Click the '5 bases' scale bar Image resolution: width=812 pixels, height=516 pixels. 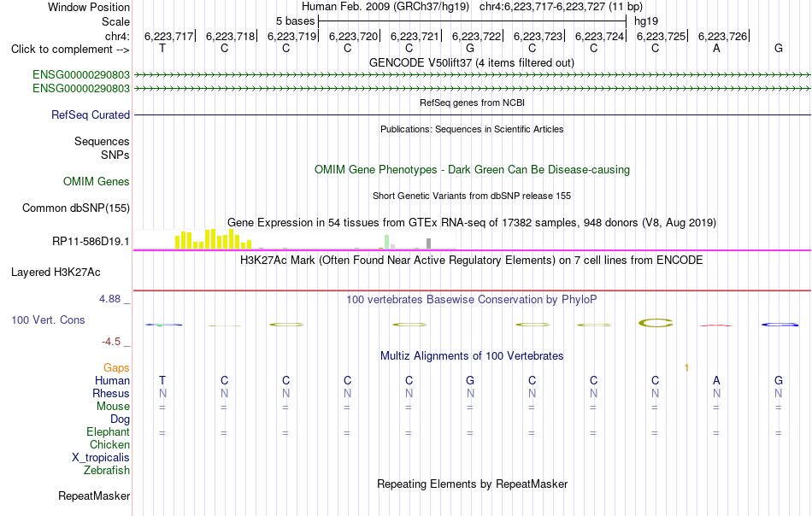point(472,21)
